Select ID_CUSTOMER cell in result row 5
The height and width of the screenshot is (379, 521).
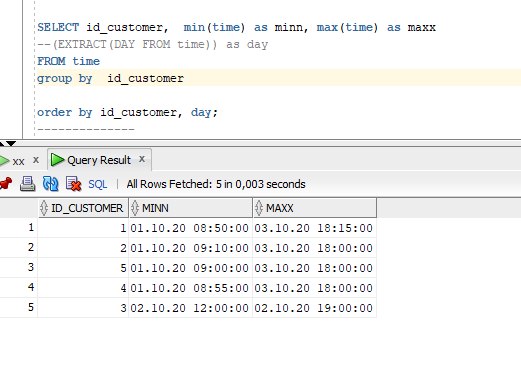83,308
